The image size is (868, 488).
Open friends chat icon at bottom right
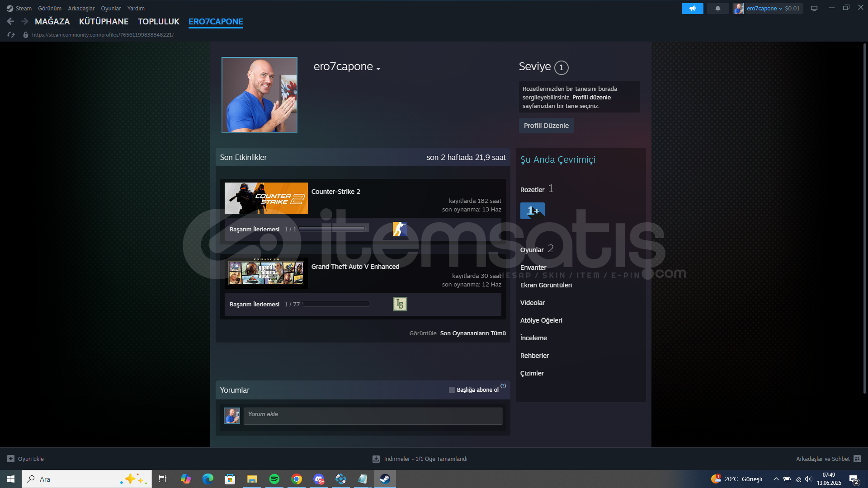click(857, 459)
